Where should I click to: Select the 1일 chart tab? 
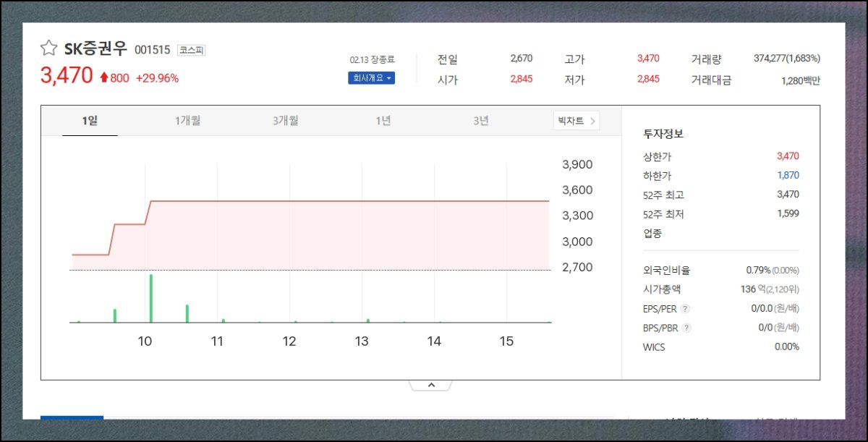coord(90,121)
